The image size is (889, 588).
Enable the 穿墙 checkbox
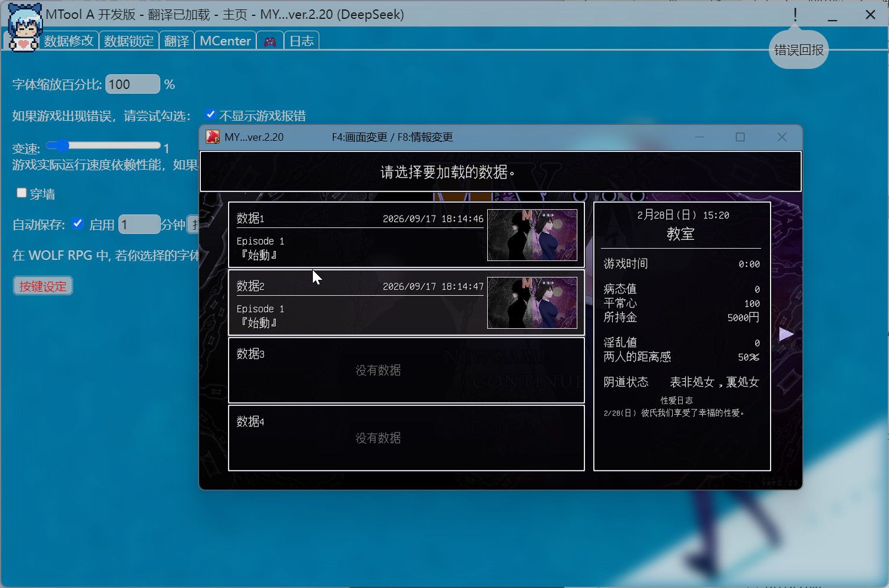[x=22, y=193]
